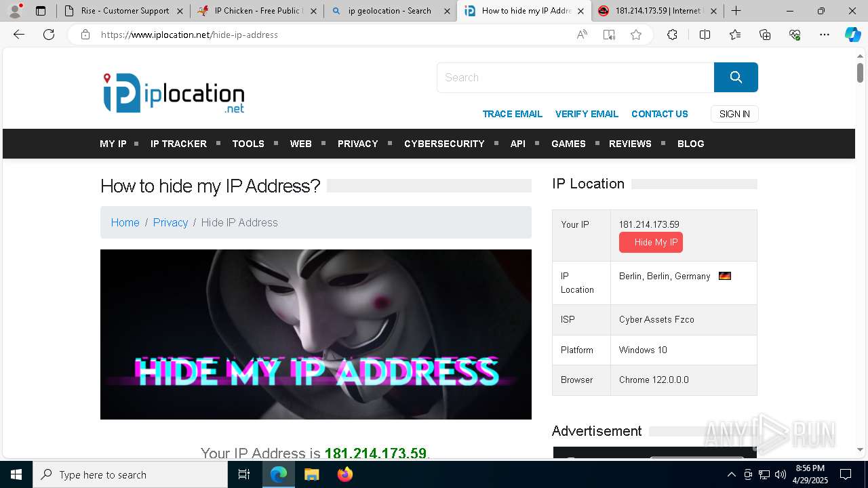Go to Home breadcrumb link
The height and width of the screenshot is (488, 868).
pos(125,222)
